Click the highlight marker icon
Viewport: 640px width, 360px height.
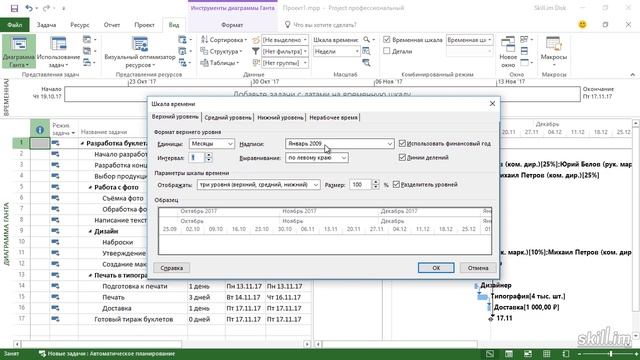(x=256, y=40)
